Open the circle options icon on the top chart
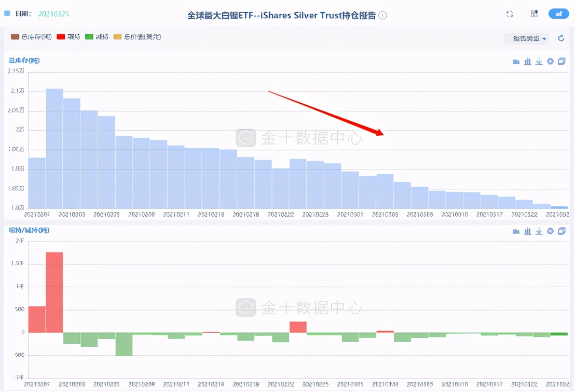 point(550,61)
